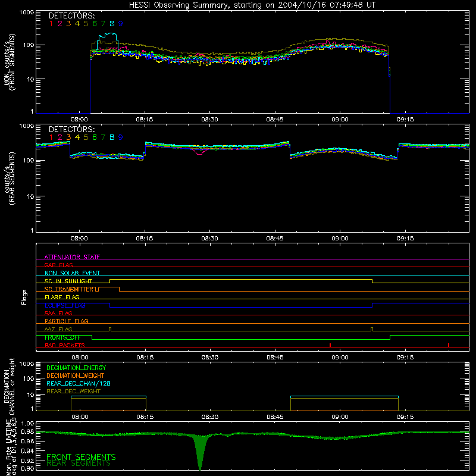476x476 pixels.
Task: Click the A2Z_FLAG pulse near 08:07
Action: (x=110, y=329)
